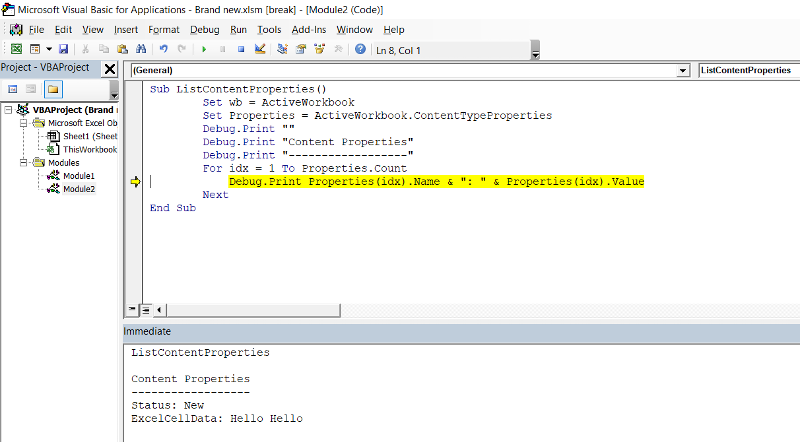Click the 'End Sub' code line
Viewport: 800px width, 442px height.
[x=172, y=208]
